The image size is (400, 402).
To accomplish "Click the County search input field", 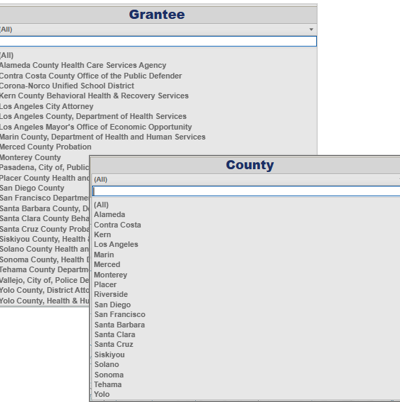I will coord(246,191).
